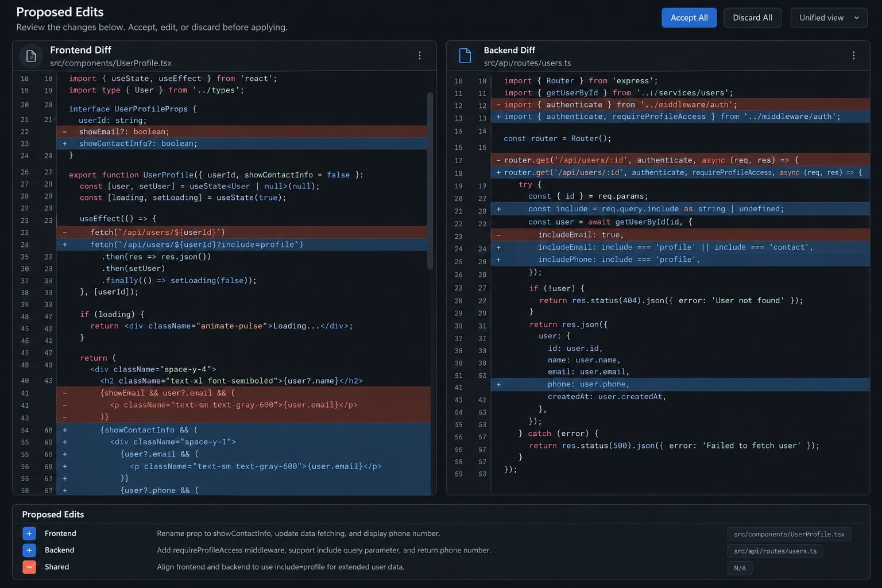Click the added line '{showContactInfo && ('
The image size is (882, 588).
pyautogui.click(x=243, y=430)
